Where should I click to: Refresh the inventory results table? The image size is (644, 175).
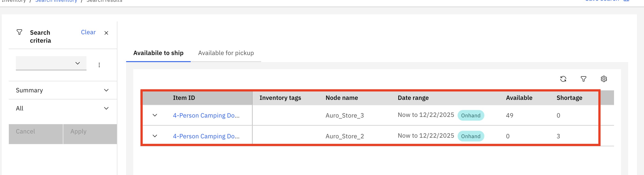click(x=563, y=79)
